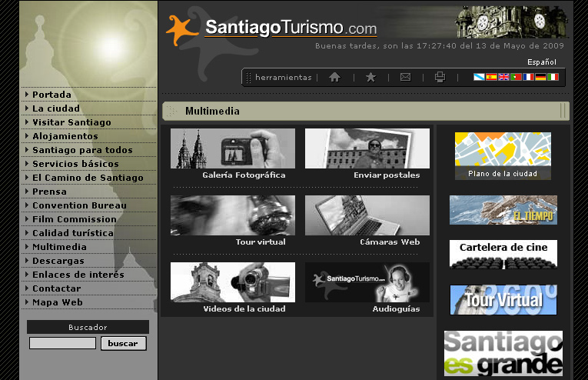Image resolution: width=588 pixels, height=380 pixels.
Task: Click the Audioguías caption link
Action: (x=396, y=309)
